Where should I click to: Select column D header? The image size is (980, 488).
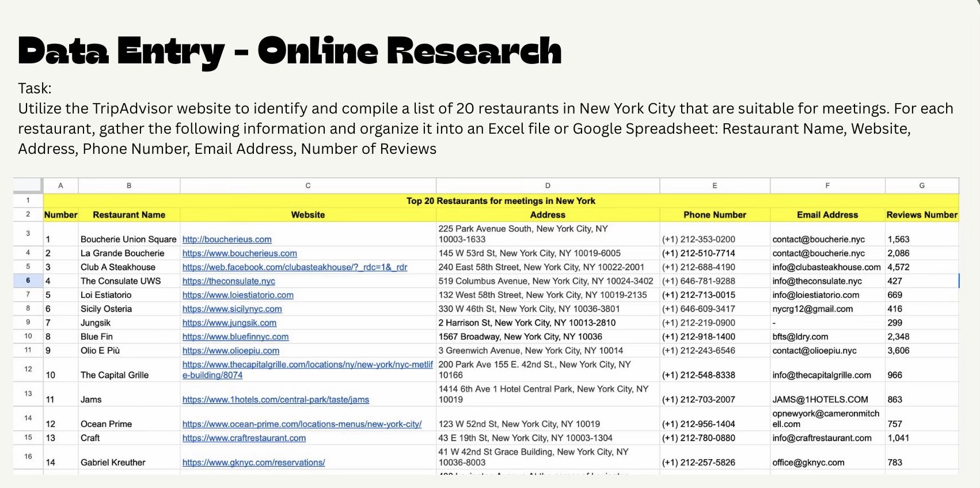coord(548,186)
